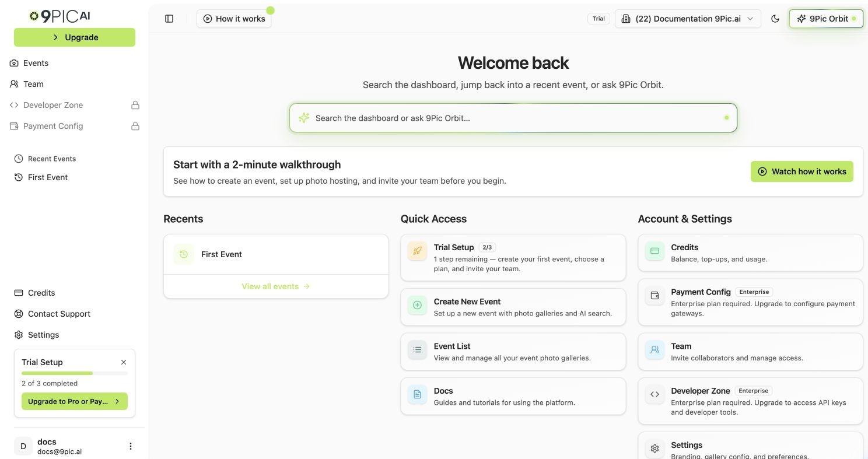Viewport: 868px width, 459px height.
Task: Click the Developer Zone code icon in card
Action: pyautogui.click(x=654, y=394)
